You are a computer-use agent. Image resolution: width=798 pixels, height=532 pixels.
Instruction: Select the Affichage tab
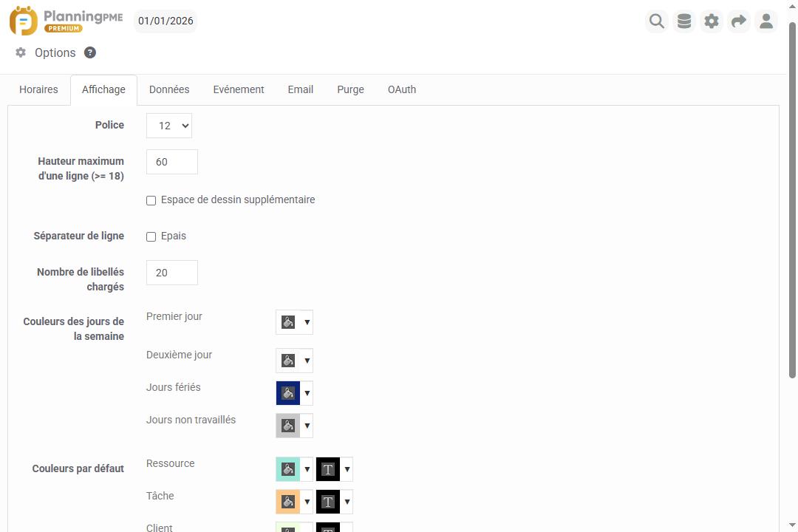pyautogui.click(x=104, y=89)
